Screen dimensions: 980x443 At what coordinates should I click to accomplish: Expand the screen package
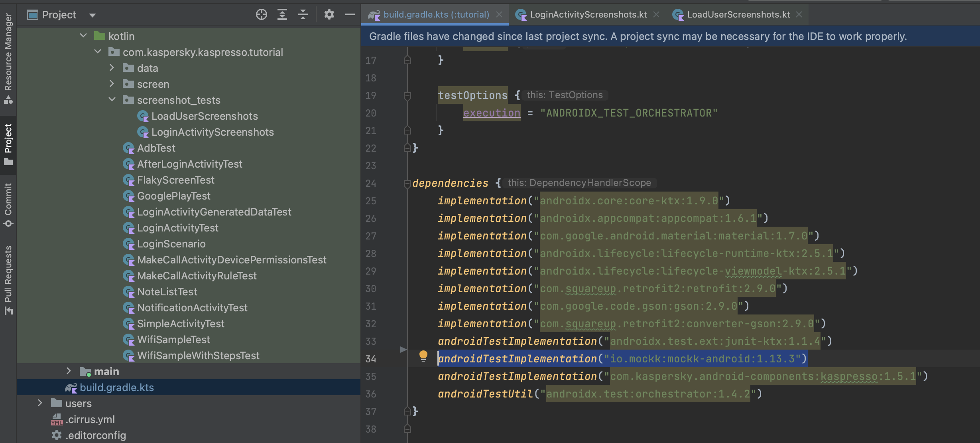click(112, 84)
